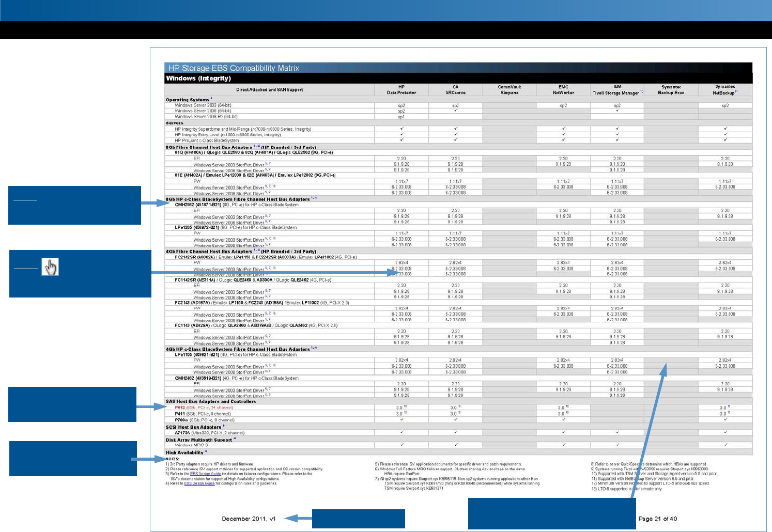772x532 pixels.
Task: Click the "Servers" section label
Action: (x=175, y=123)
